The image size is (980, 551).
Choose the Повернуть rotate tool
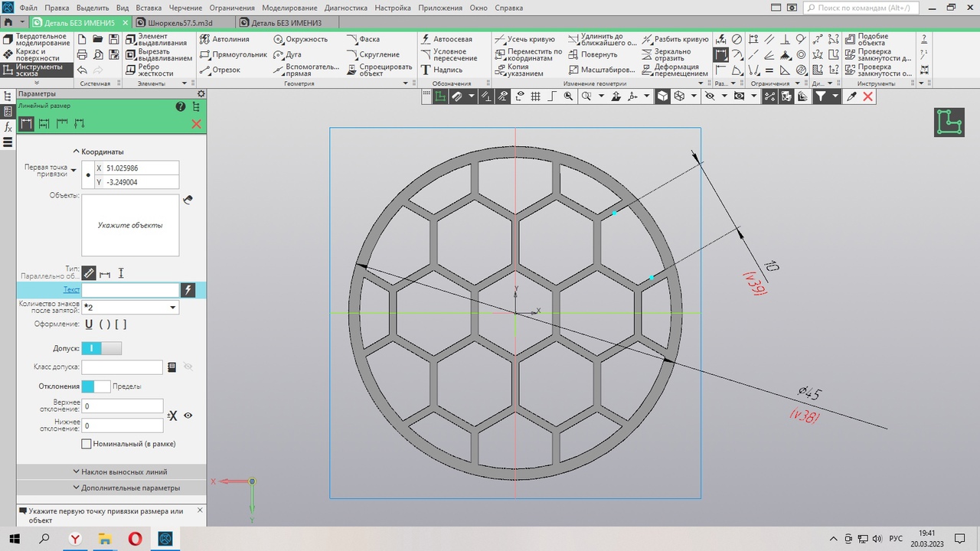pos(592,54)
